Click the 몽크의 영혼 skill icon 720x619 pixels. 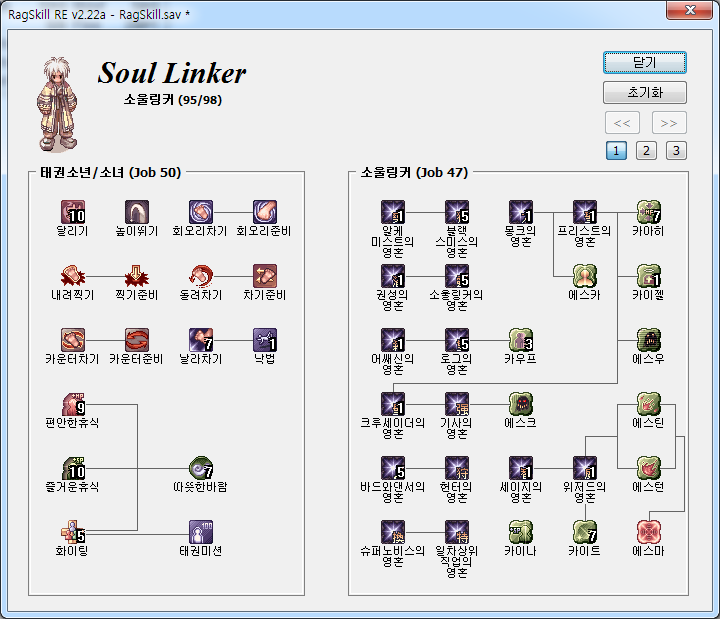pos(521,212)
